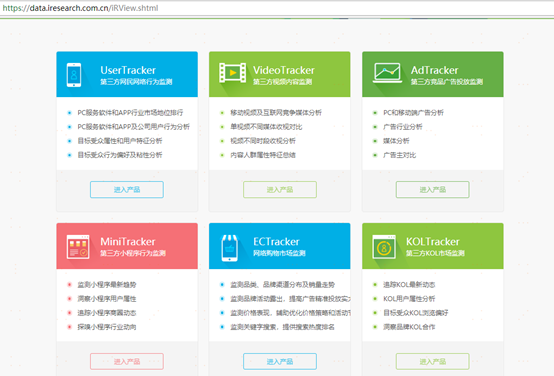
Task: Click subtitle 第三方小程序行为监测
Action: (x=133, y=253)
